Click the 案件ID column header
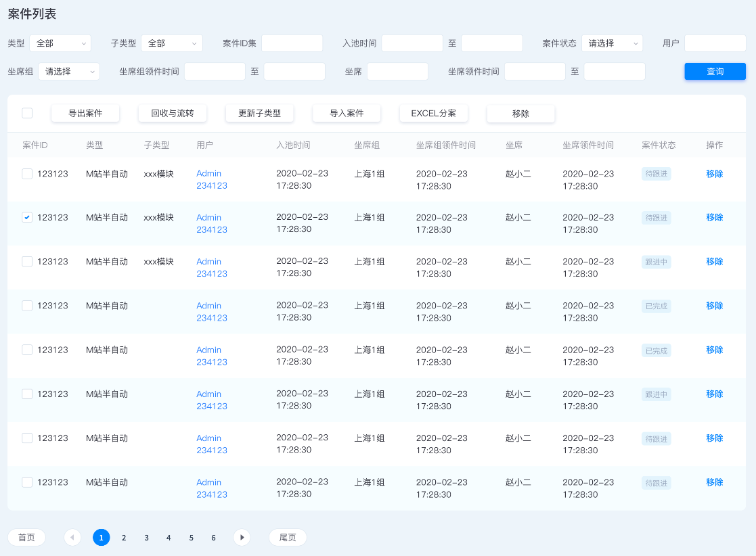 coord(35,145)
